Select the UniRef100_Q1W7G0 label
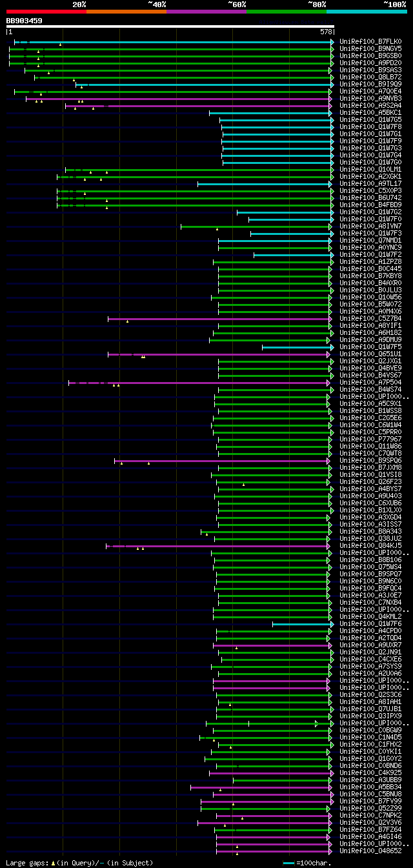This screenshot has width=413, height=868. pos(370,163)
